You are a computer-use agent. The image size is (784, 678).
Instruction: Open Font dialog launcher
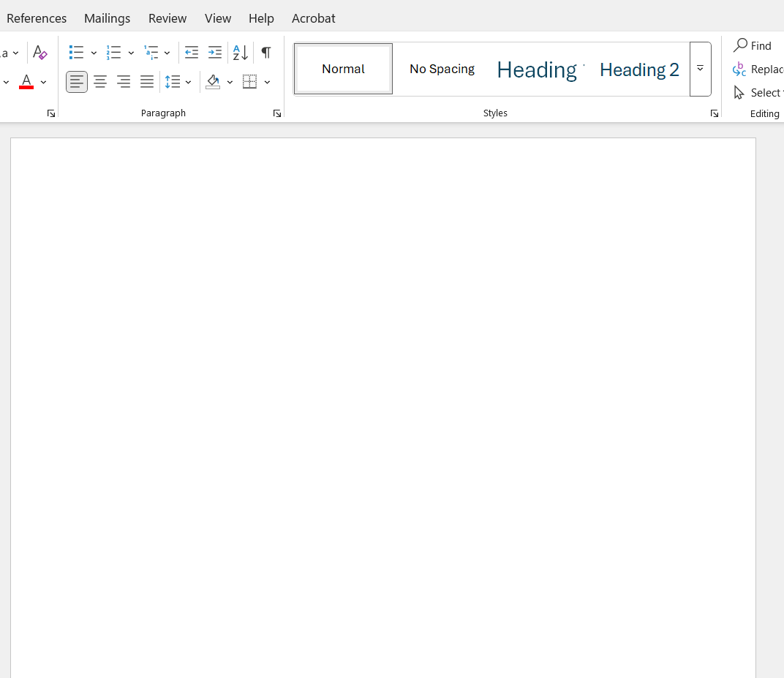pos(51,113)
